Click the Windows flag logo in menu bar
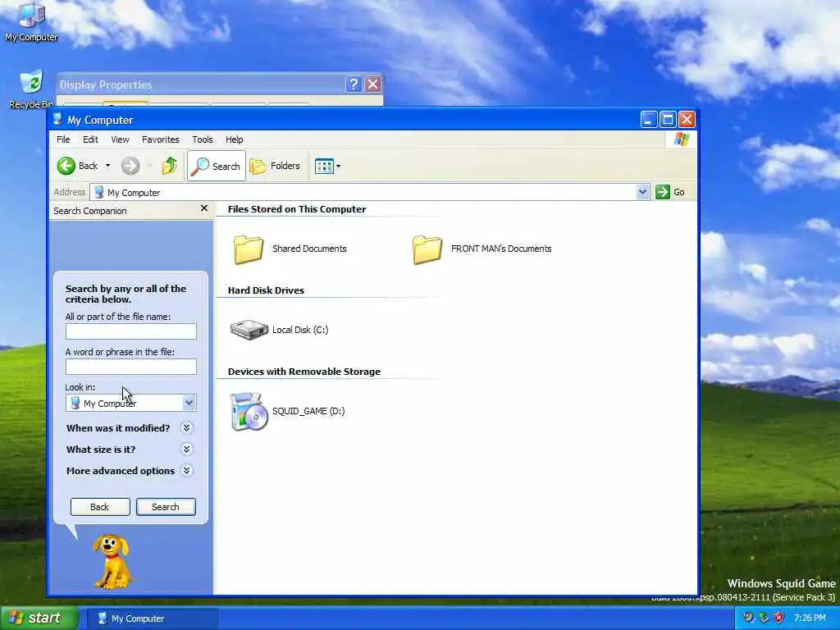The image size is (840, 630). (682, 139)
